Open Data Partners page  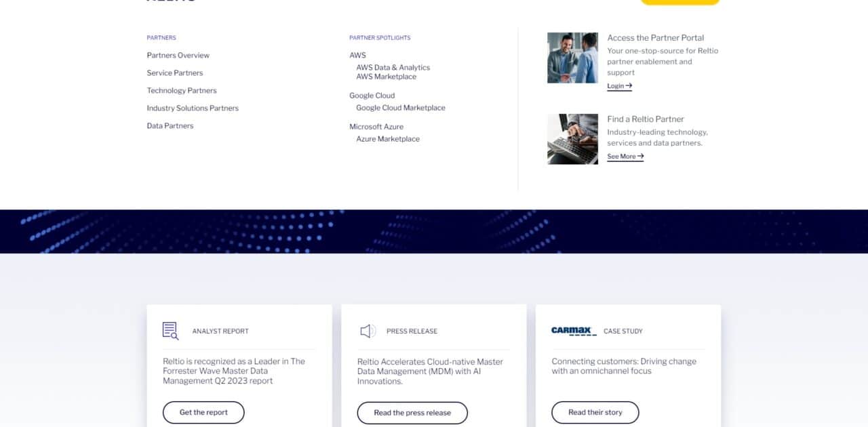click(170, 126)
